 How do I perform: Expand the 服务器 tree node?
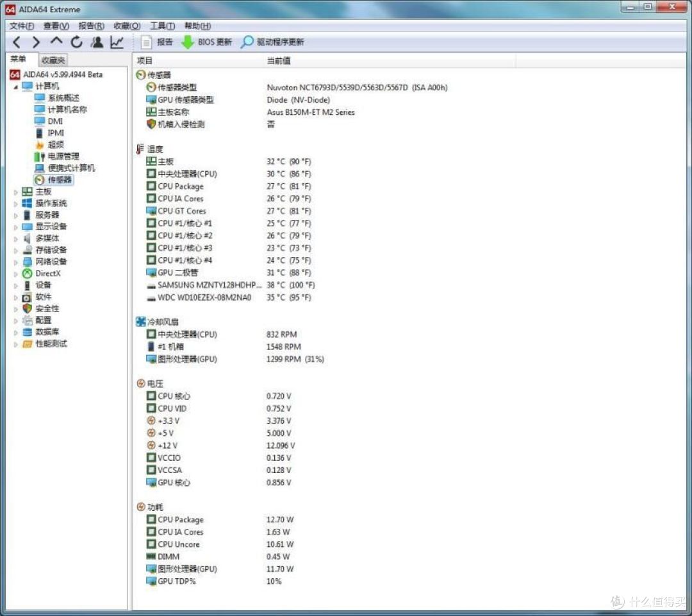pyautogui.click(x=15, y=215)
